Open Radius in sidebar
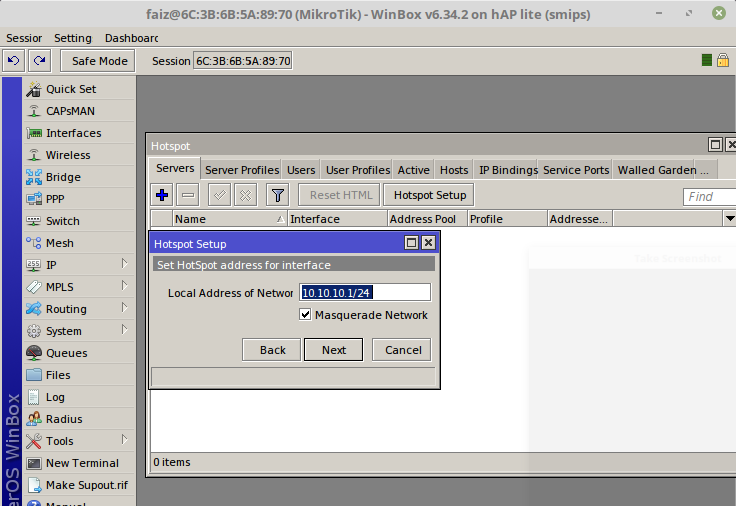 79,419
